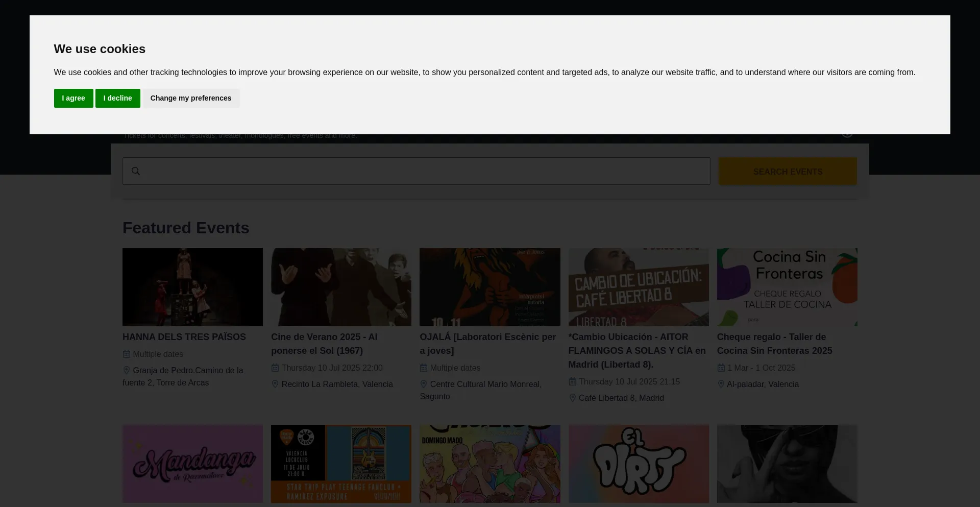Image resolution: width=980 pixels, height=507 pixels.
Task: Click calendar icon under HANNA DELS TRES PAÏSOS
Action: 127,354
